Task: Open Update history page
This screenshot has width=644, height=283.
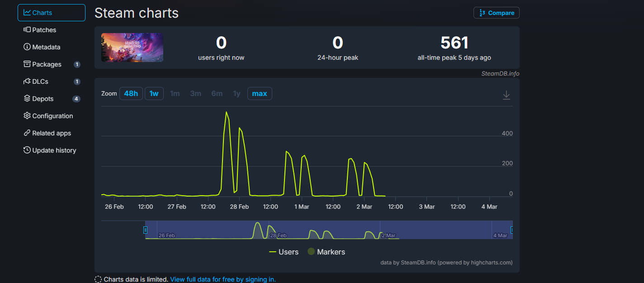Action: coord(54,150)
